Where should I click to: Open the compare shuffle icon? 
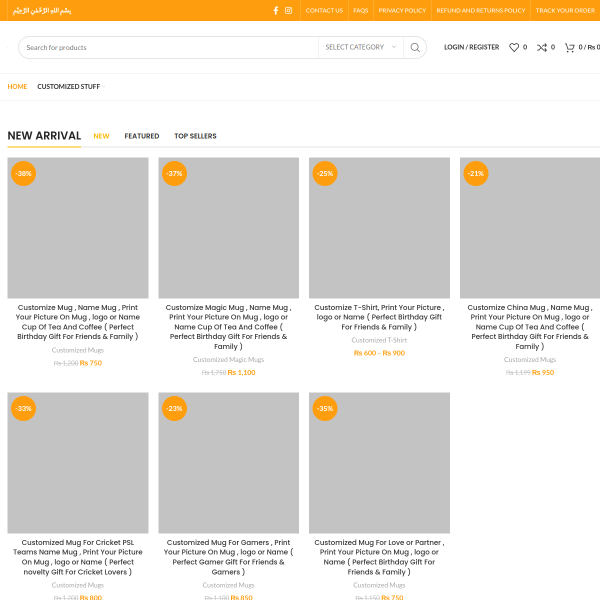[x=541, y=47]
